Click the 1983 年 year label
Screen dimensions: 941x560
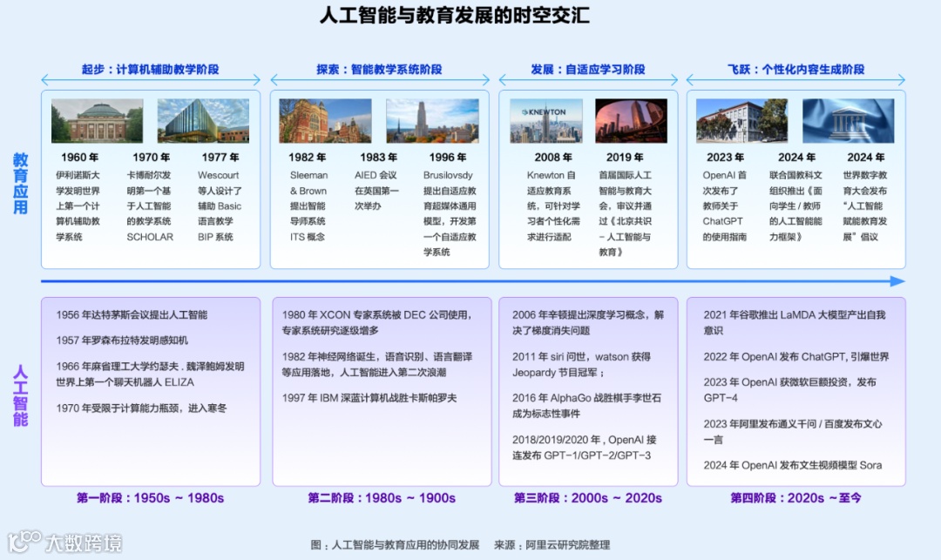point(379,157)
